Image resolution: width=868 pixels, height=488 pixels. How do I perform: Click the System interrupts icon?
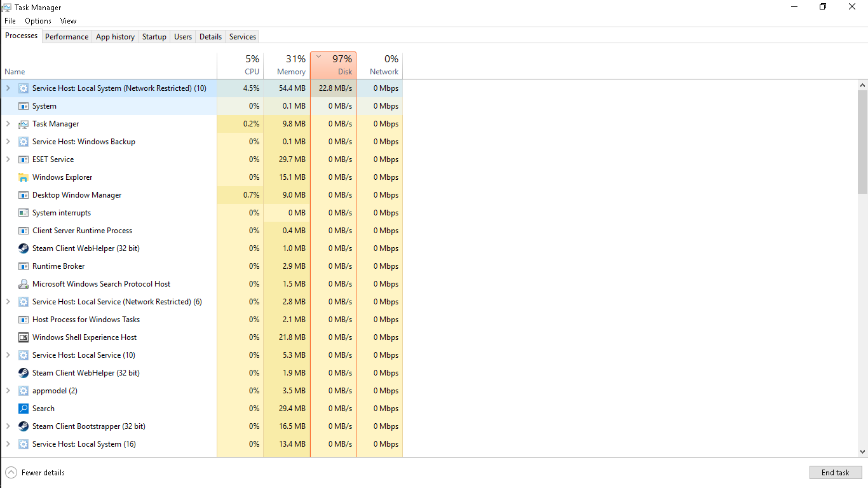click(x=24, y=213)
